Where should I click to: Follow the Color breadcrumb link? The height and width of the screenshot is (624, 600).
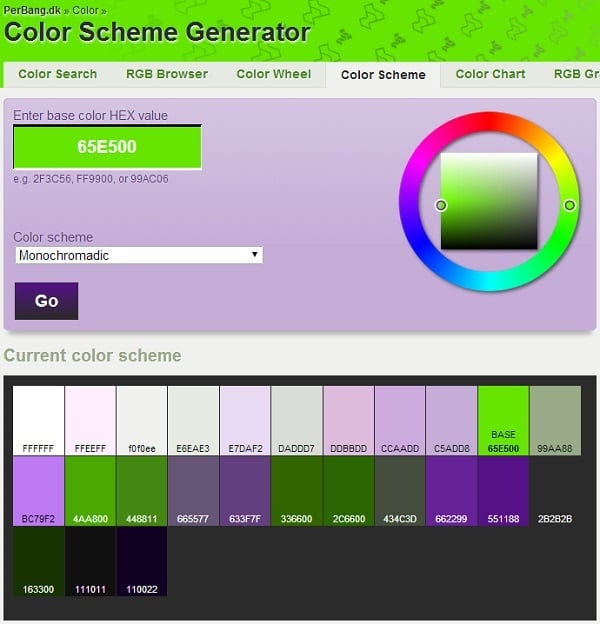tap(85, 10)
